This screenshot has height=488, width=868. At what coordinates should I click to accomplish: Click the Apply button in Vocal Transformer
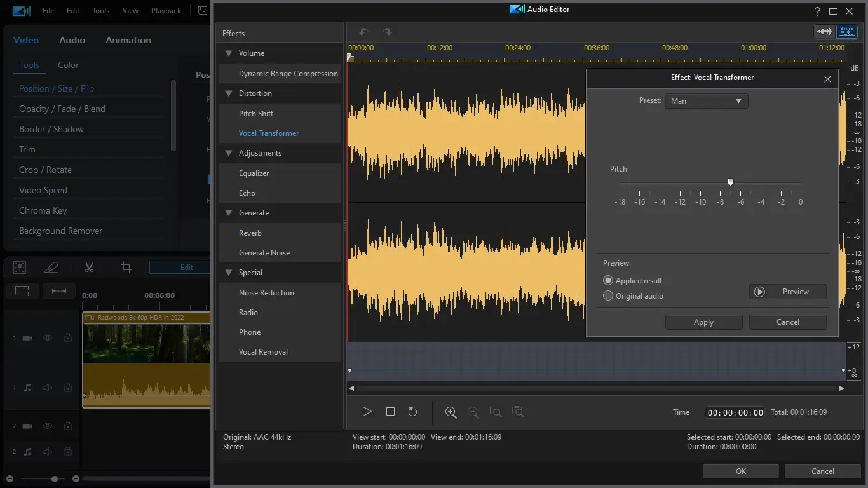[x=703, y=322]
